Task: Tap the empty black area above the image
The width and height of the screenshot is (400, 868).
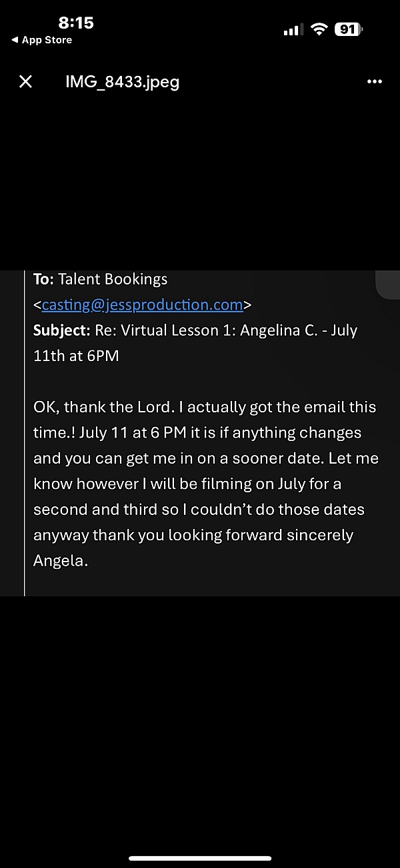Action: click(x=200, y=180)
